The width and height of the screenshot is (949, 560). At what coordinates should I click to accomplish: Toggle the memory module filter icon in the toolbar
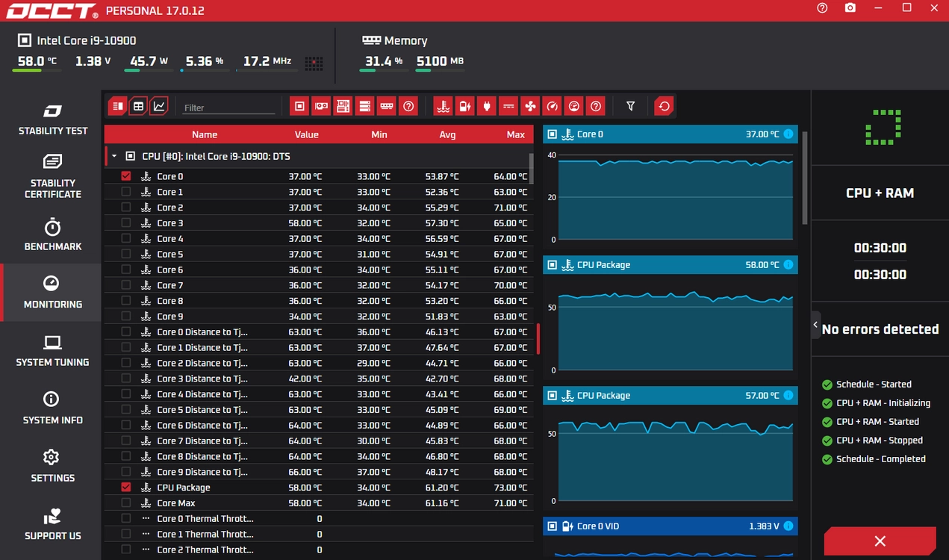386,107
